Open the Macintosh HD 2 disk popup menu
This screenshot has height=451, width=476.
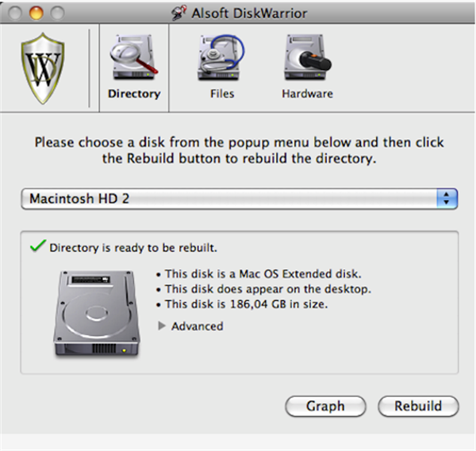[x=240, y=199]
